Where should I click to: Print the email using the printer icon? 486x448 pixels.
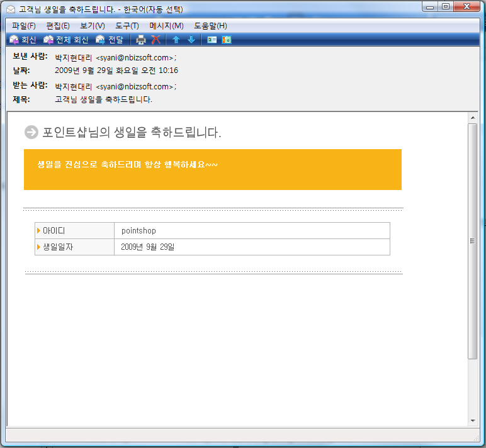click(141, 40)
